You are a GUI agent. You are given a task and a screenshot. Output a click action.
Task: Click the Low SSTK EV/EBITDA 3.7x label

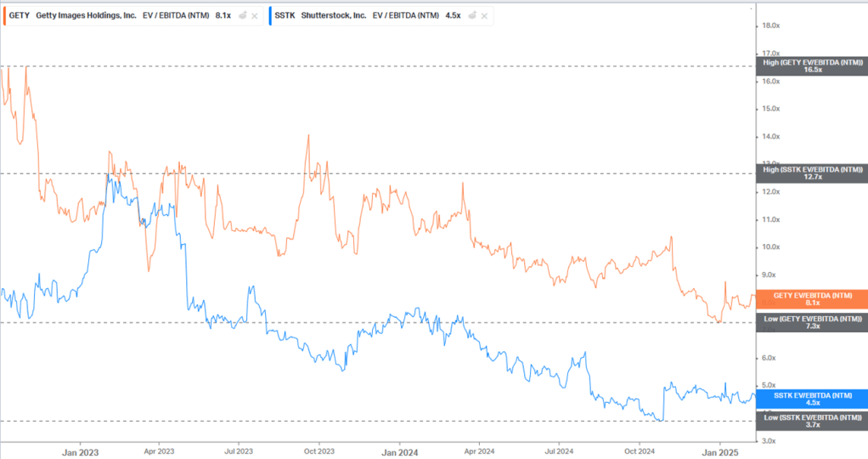(811, 421)
